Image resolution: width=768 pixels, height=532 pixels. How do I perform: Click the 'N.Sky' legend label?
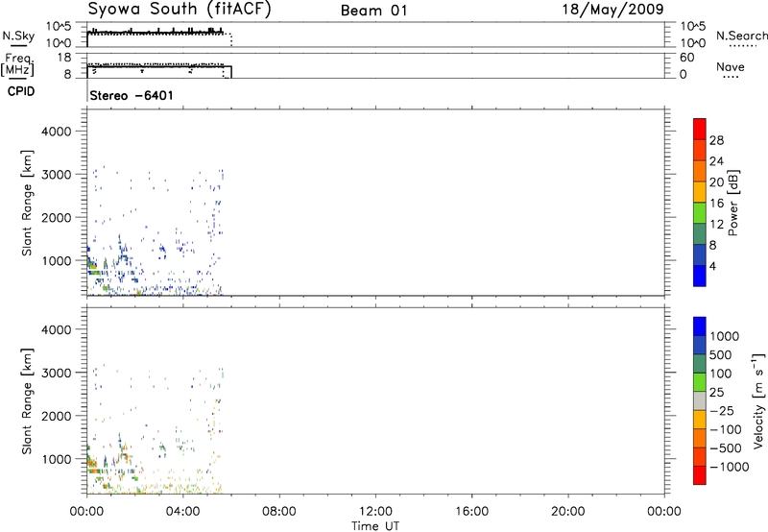click(x=18, y=36)
